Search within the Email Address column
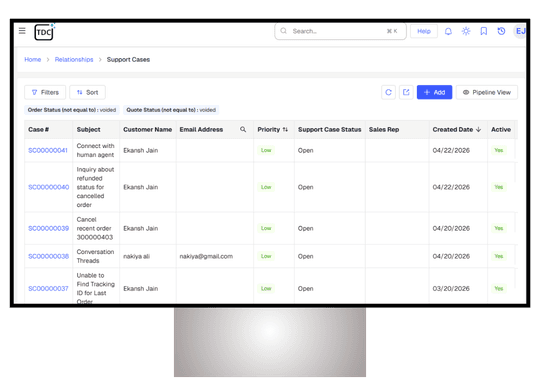Image resolution: width=540 pixels, height=384 pixels. click(x=243, y=129)
